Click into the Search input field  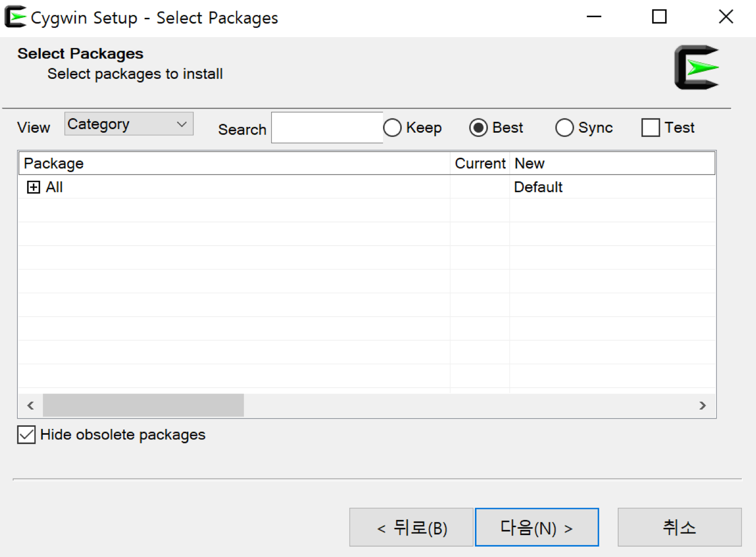[x=327, y=127]
